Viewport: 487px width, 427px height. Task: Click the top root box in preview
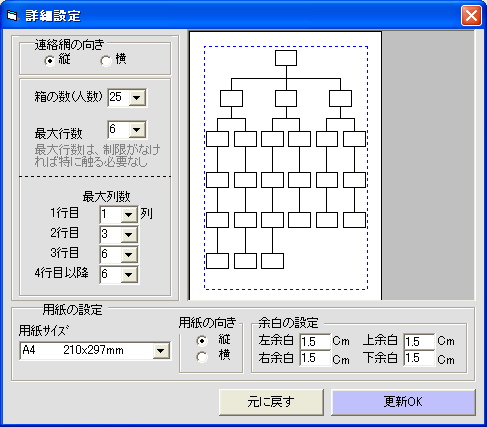(x=286, y=58)
